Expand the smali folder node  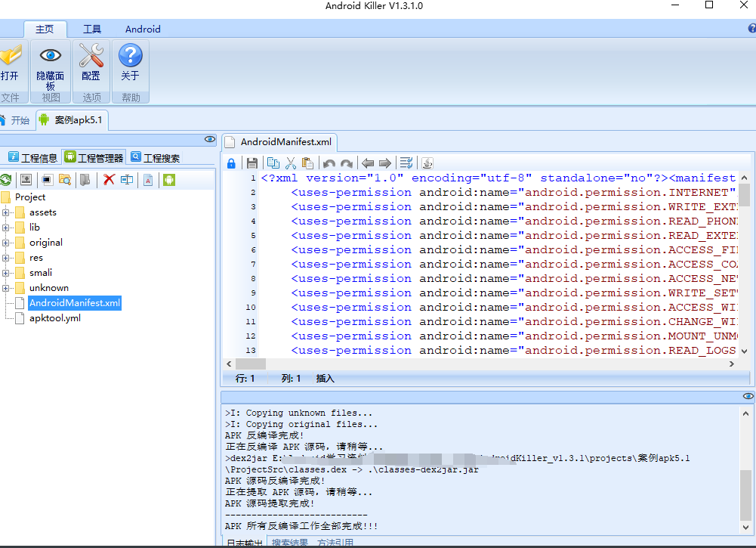(x=5, y=273)
